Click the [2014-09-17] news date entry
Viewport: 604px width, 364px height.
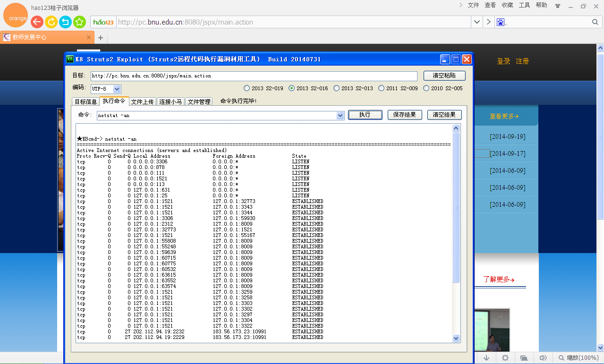point(507,154)
